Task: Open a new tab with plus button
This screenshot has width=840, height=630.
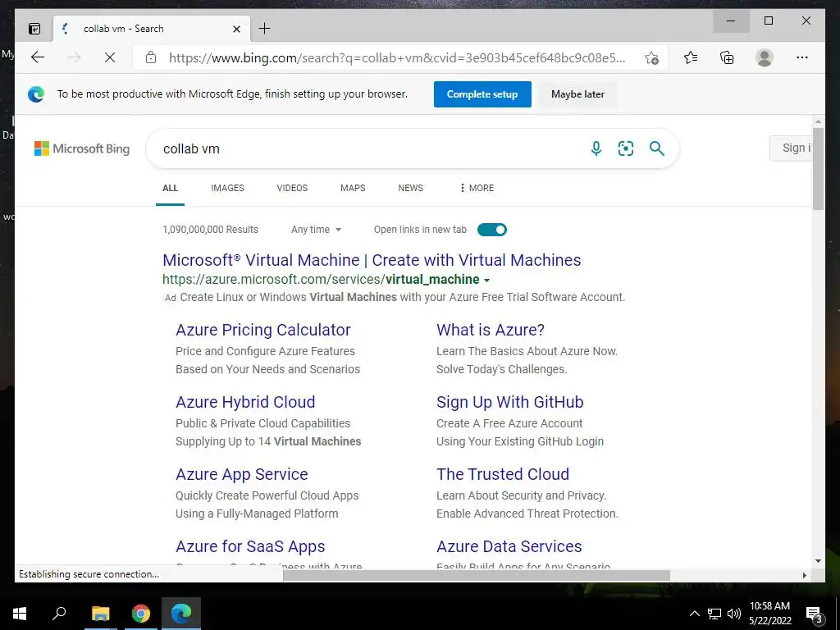Action: [265, 29]
